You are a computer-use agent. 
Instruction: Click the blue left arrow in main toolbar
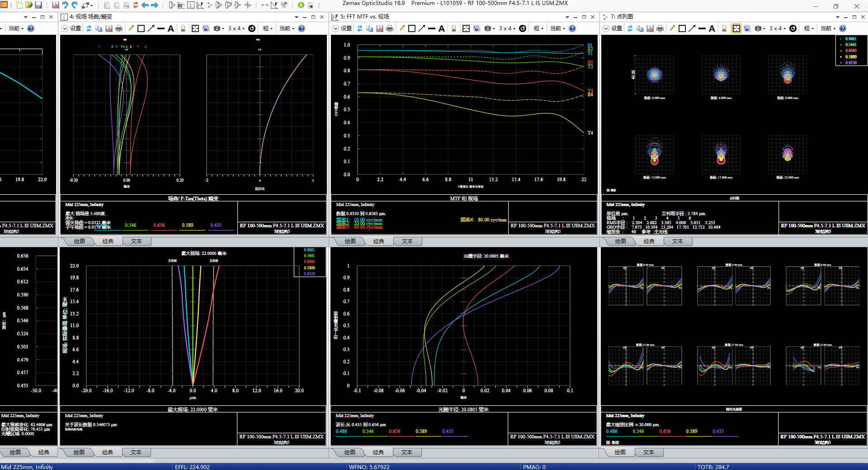tap(145, 5)
